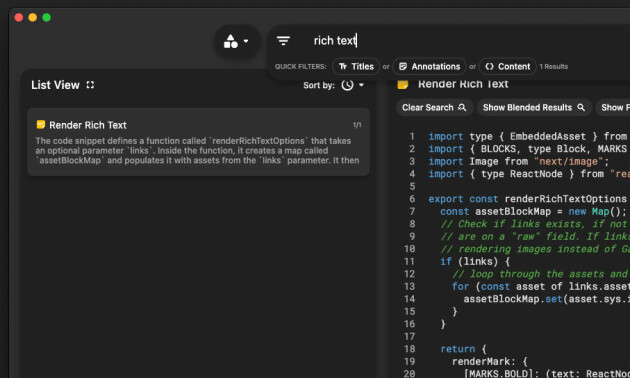
Task: Enable the Content quick filter
Action: click(x=508, y=67)
